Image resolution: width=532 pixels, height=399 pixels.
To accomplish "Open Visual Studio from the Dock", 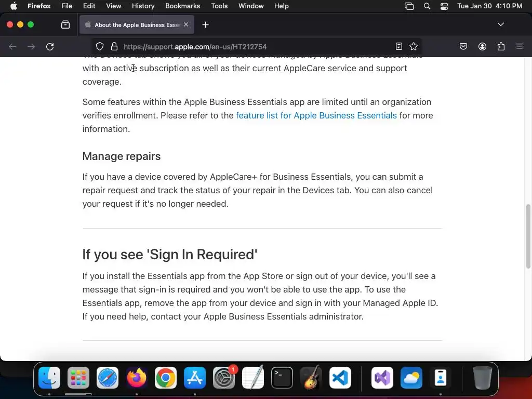I will (382, 377).
